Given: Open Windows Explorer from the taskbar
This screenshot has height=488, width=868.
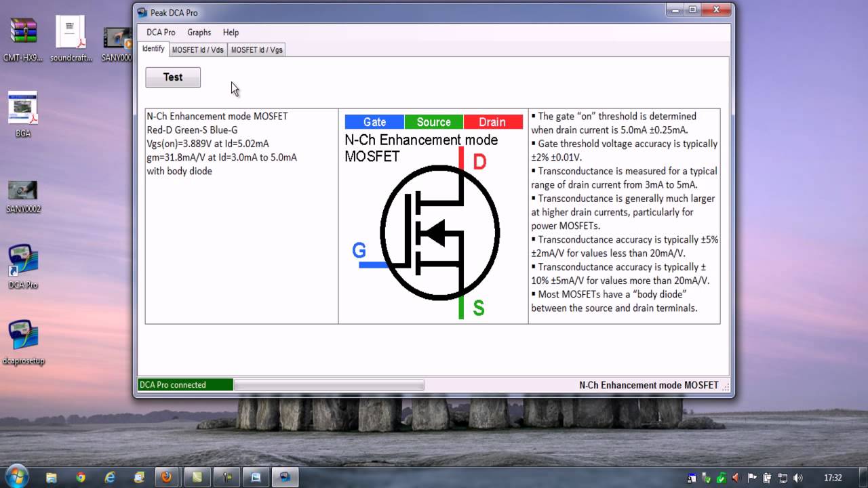Looking at the screenshot, I should (52, 477).
